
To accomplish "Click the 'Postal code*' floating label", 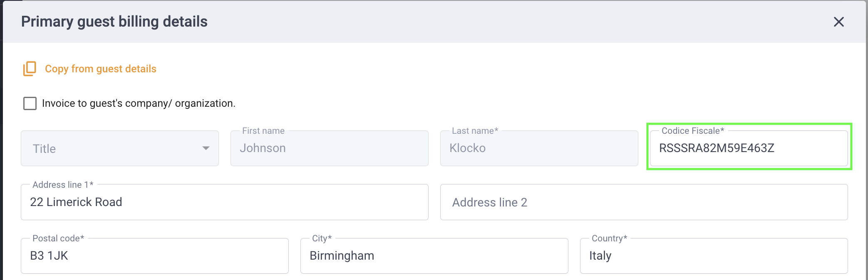I will pyautogui.click(x=58, y=238).
